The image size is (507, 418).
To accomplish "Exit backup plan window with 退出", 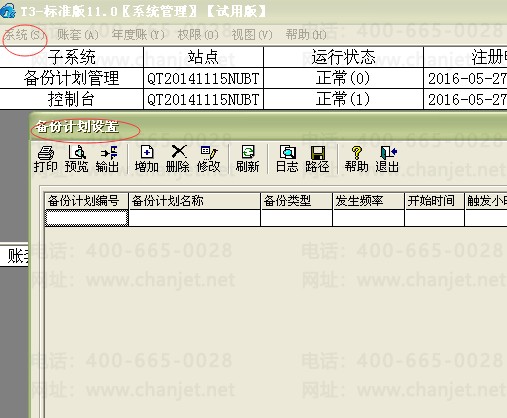I will pos(387,159).
